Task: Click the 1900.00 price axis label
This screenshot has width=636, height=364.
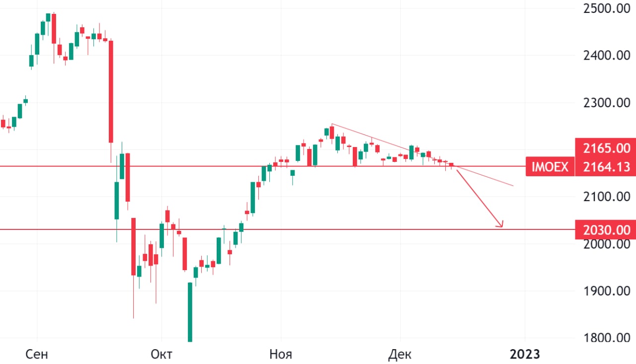Action: pos(605,291)
